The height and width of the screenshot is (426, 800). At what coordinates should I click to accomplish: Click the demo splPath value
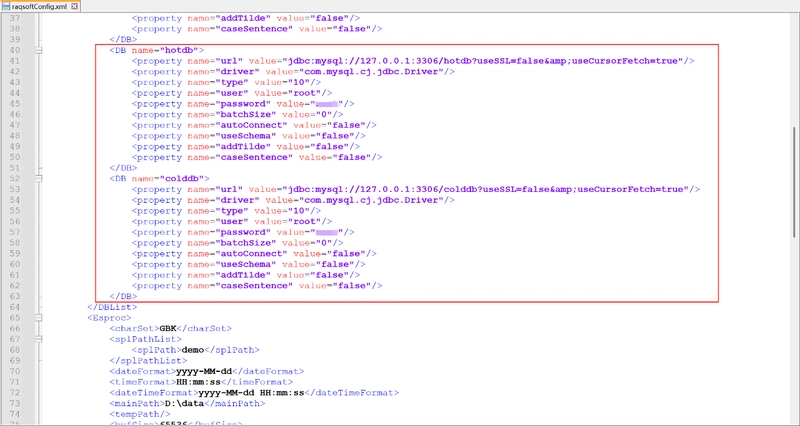click(193, 350)
